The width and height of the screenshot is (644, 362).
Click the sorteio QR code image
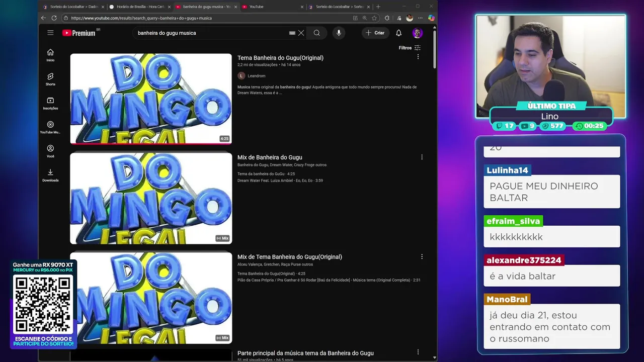point(43,305)
